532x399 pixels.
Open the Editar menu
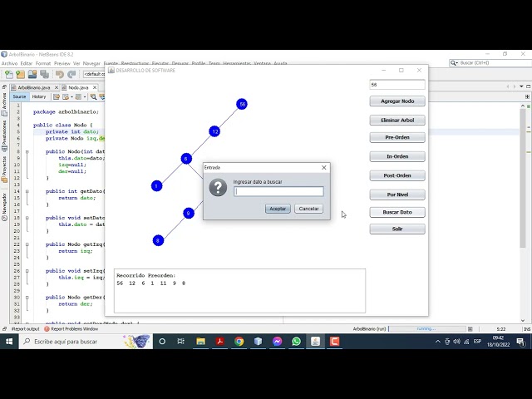click(26, 63)
